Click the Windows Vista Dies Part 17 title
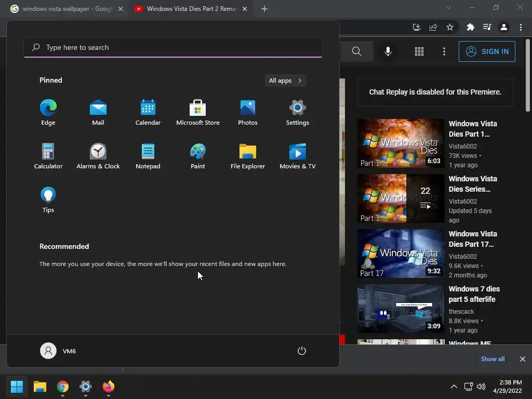This screenshot has height=399, width=532. 473,239
